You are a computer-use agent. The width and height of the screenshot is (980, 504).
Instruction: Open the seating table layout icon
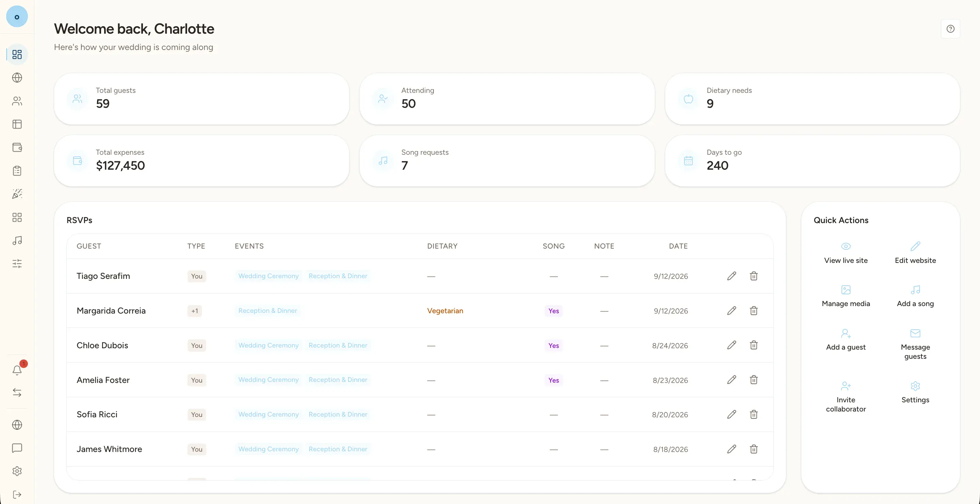coord(17,124)
